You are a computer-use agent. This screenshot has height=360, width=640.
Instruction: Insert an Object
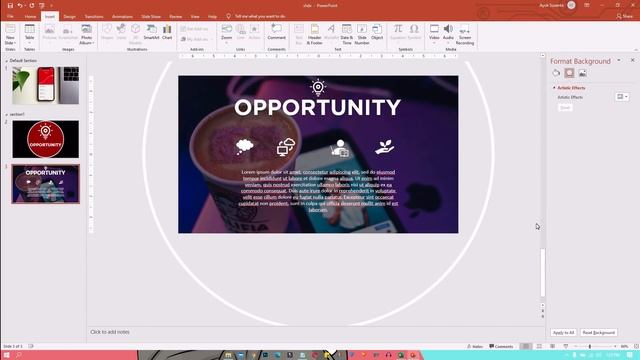pos(377,32)
